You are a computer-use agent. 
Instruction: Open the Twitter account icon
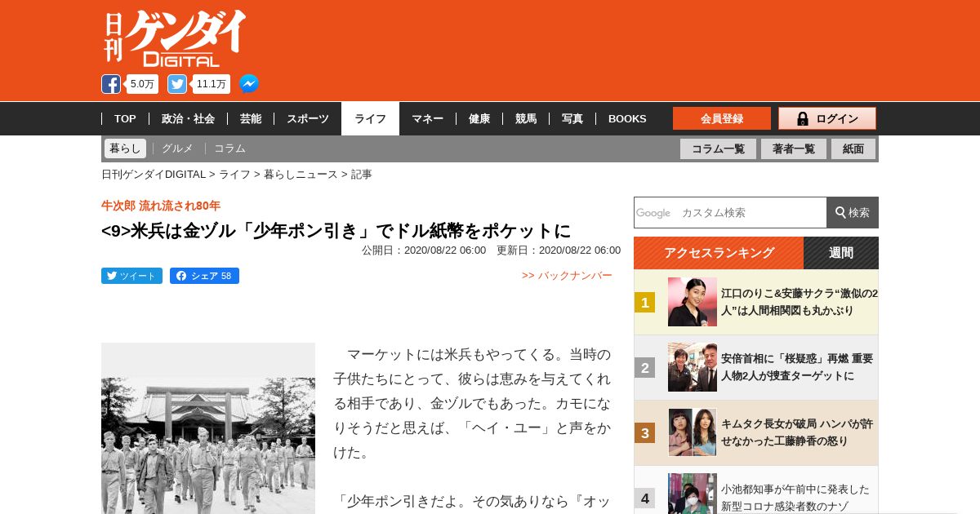tap(177, 84)
